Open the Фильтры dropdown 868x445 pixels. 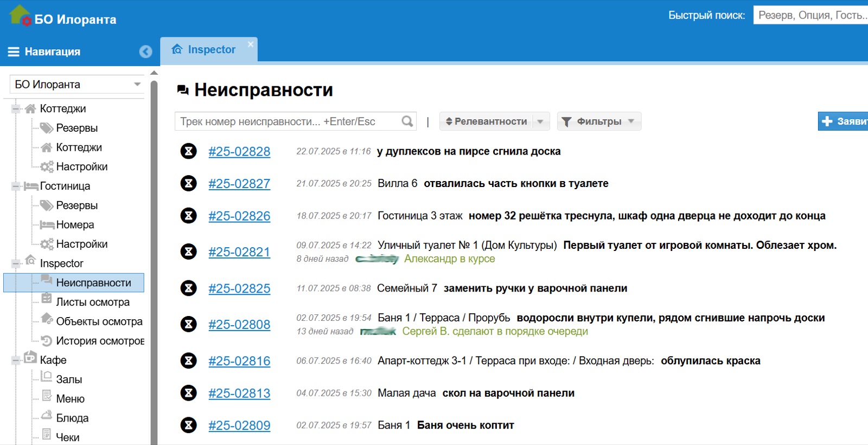click(x=599, y=121)
